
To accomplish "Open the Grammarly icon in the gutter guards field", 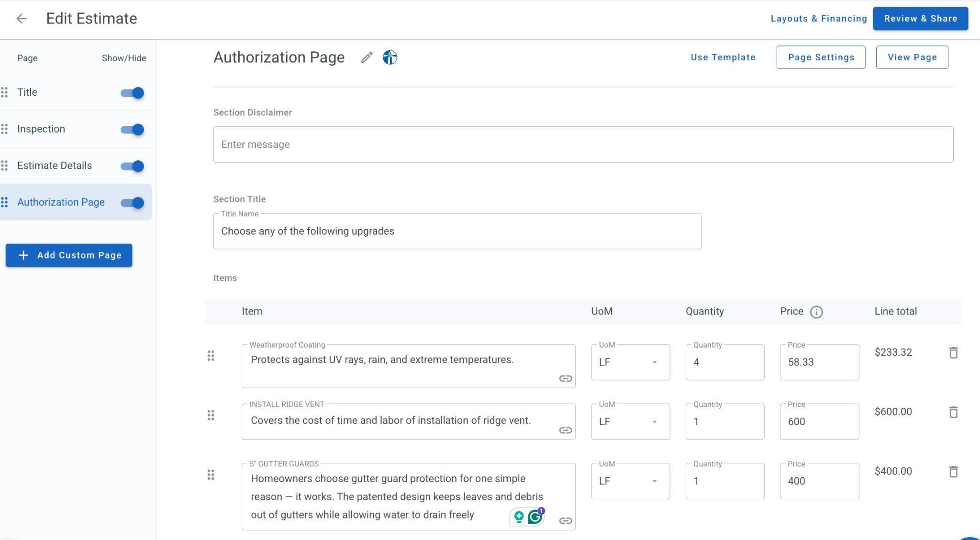I will [535, 517].
